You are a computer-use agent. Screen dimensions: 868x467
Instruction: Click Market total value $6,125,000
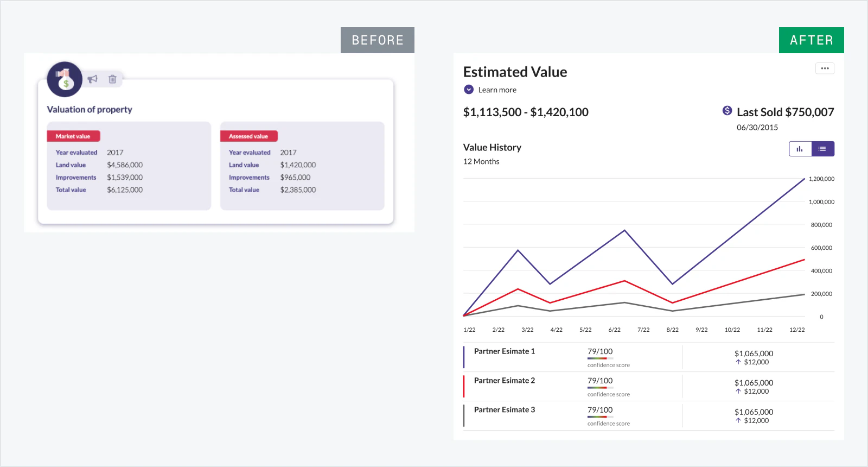[x=125, y=190]
